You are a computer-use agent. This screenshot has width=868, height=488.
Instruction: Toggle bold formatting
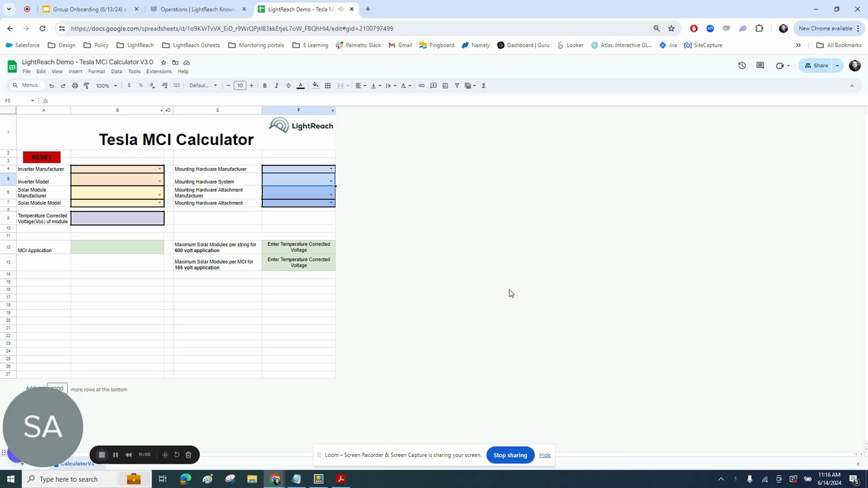tap(264, 85)
